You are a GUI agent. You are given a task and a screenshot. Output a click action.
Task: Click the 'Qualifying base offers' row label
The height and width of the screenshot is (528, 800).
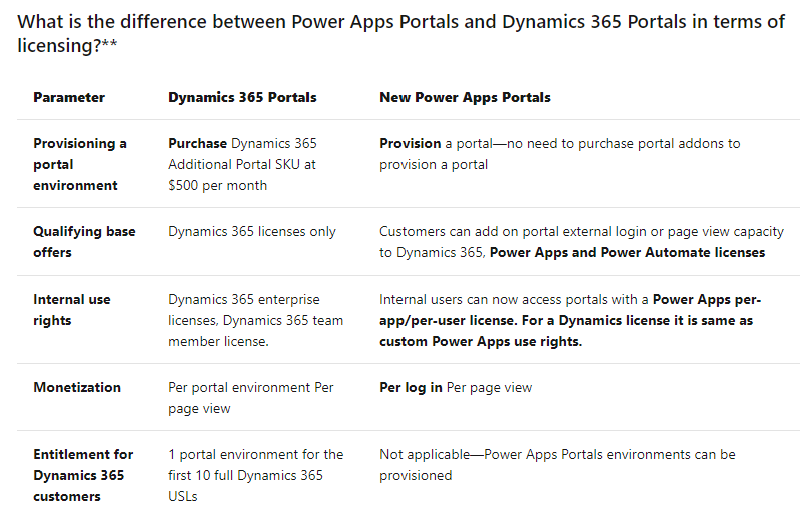tap(84, 242)
